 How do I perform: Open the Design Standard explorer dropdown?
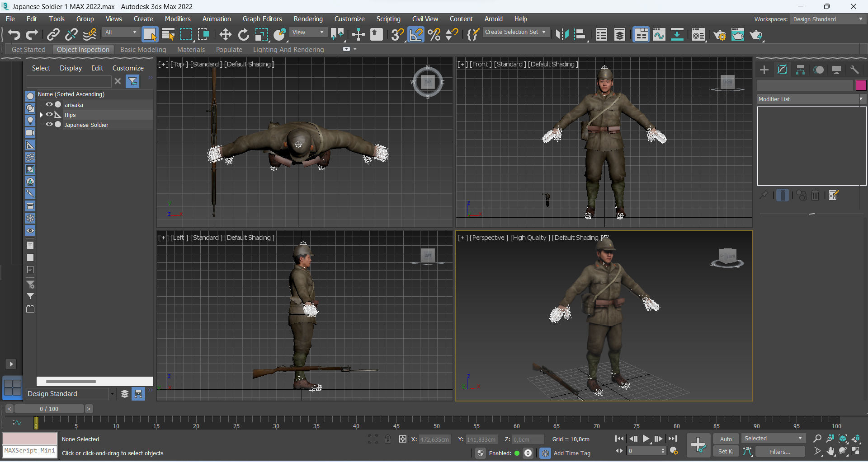71,394
